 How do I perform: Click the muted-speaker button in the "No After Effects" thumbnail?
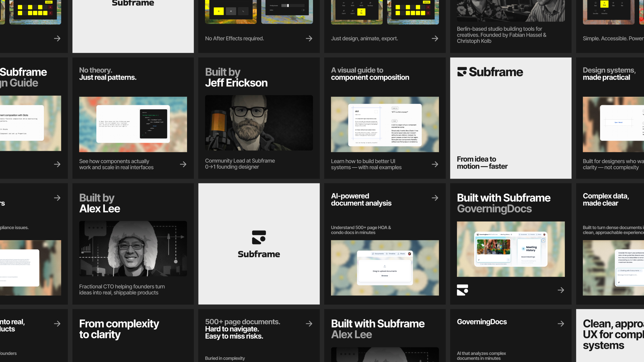click(231, 11)
